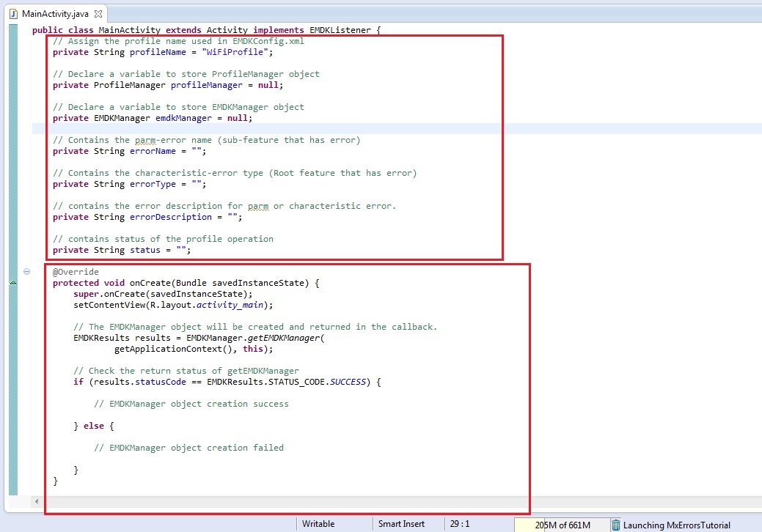Click the SUCCESS status code constant

click(x=351, y=382)
